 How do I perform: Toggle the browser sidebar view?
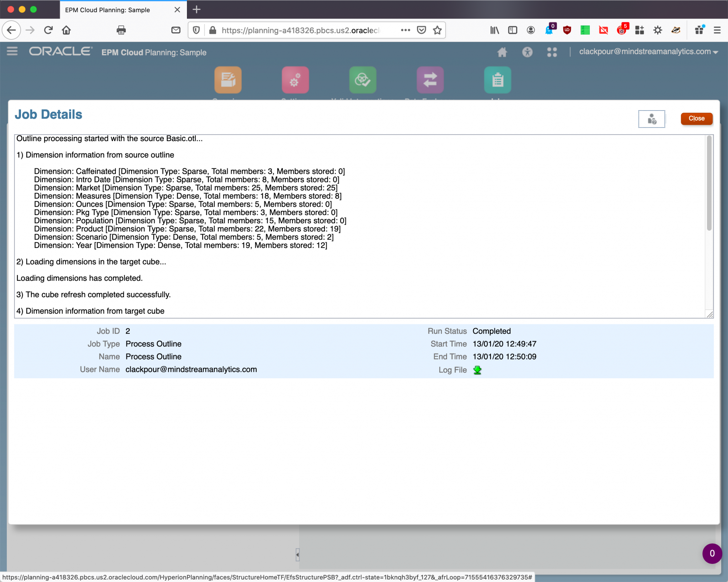[x=512, y=30]
